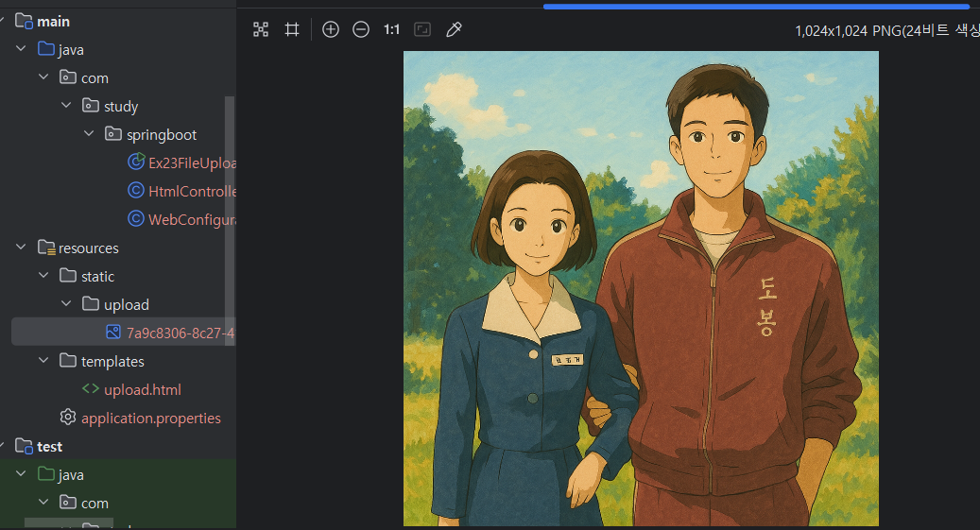Click the project tree vertical scrollbar
980x530 pixels.
(230, 208)
